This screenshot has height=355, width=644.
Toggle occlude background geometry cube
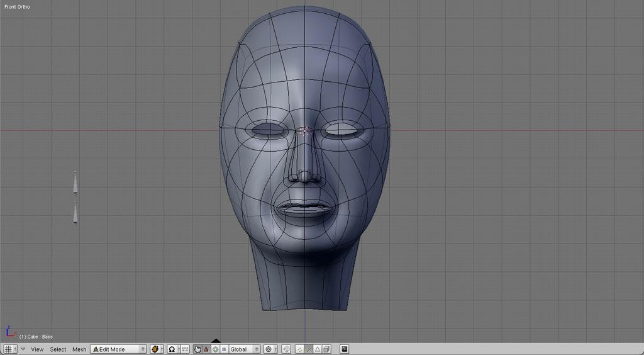[326, 349]
